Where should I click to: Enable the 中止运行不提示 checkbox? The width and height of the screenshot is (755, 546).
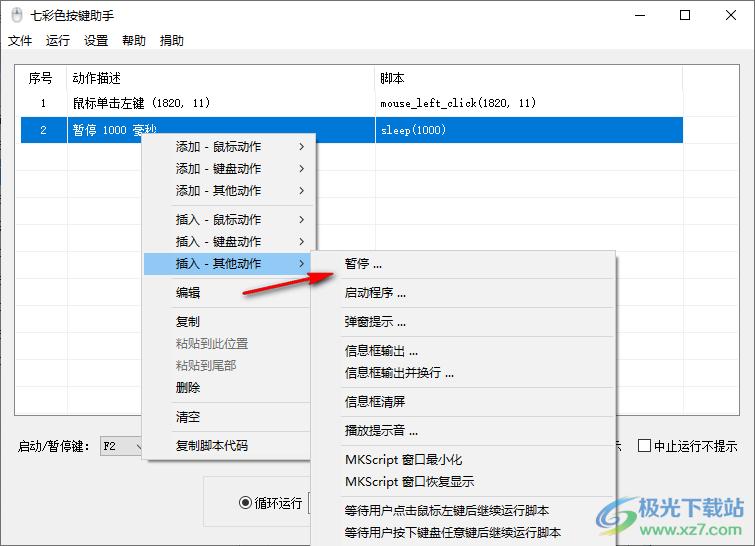(x=645, y=446)
